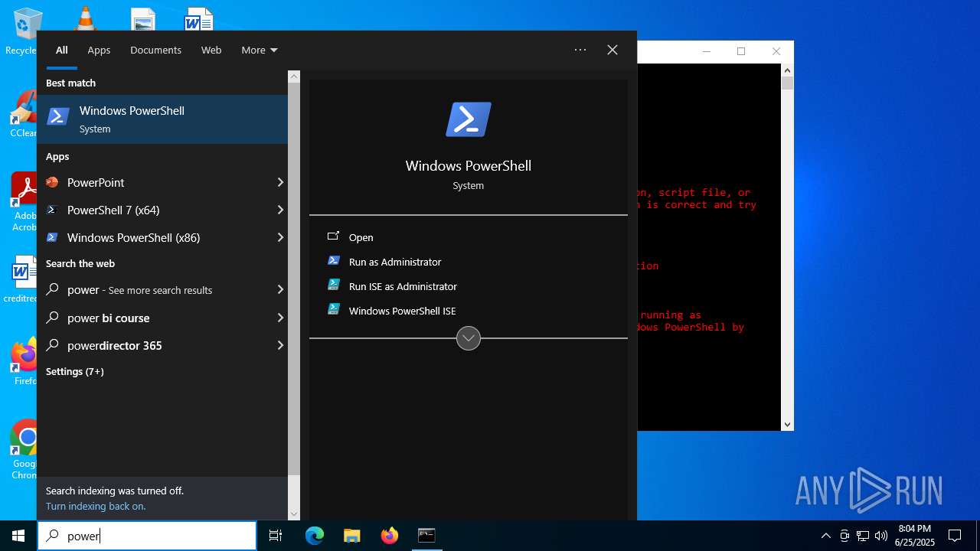Open the Windows Start button
Image resolution: width=980 pixels, height=551 pixels.
[18, 536]
